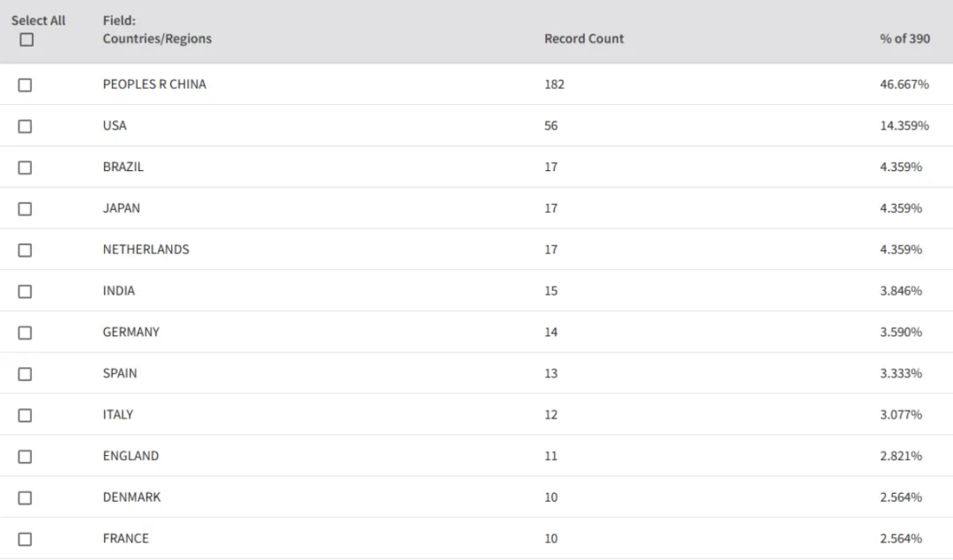Click the Record Count column header
Screen dimensions: 953x560
click(584, 38)
